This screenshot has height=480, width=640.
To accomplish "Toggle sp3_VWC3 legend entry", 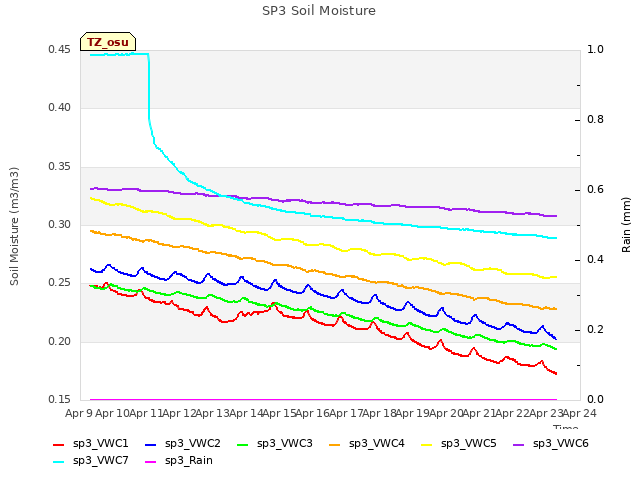I will (x=274, y=444).
